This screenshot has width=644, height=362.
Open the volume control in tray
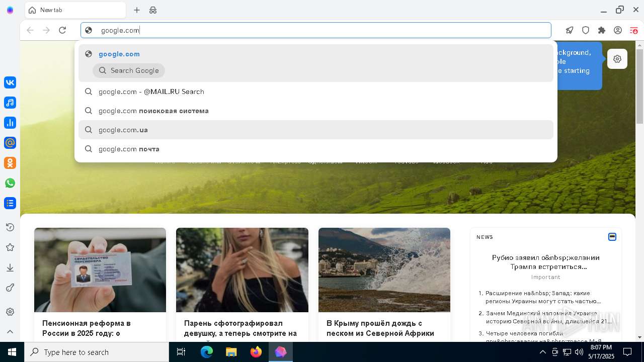(x=579, y=352)
